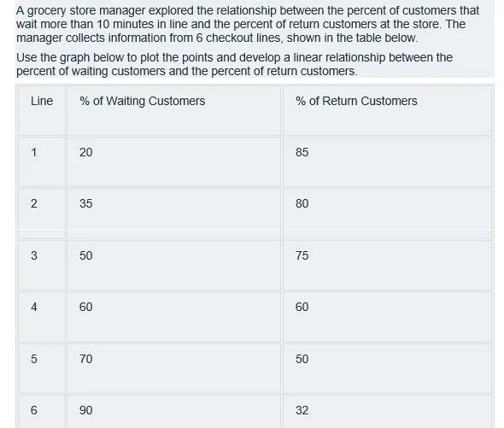Select the '% of Waiting Customers' header

142,101
